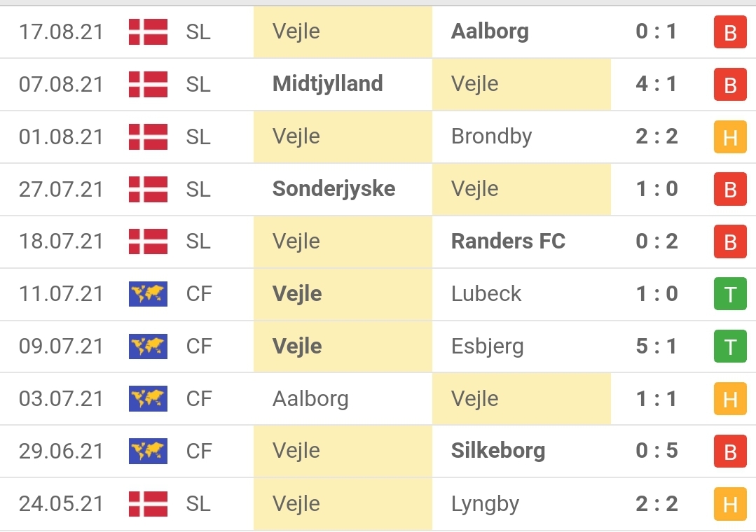Viewport: 756px width, 532px height.
Task: Click the globe icon beside the Lubeck match
Action: (x=147, y=294)
